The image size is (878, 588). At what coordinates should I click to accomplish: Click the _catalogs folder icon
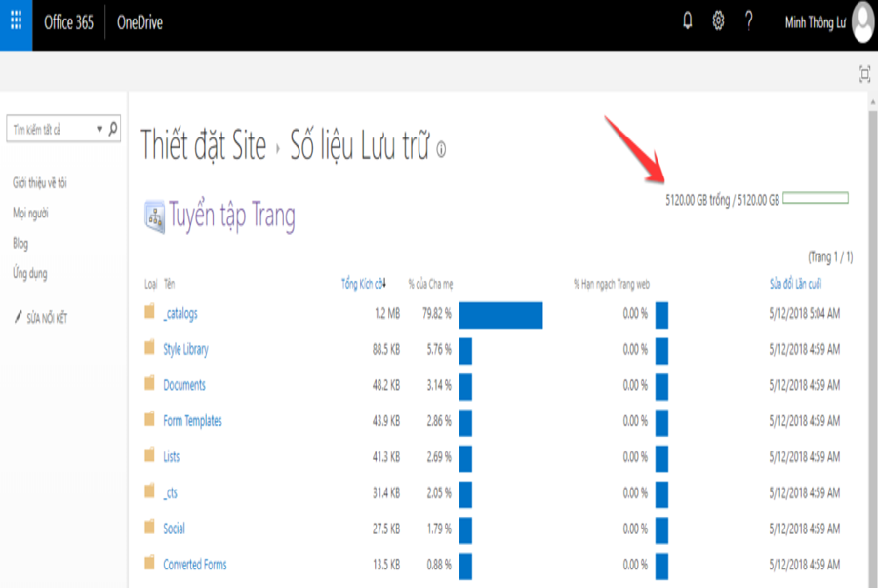pos(149,313)
